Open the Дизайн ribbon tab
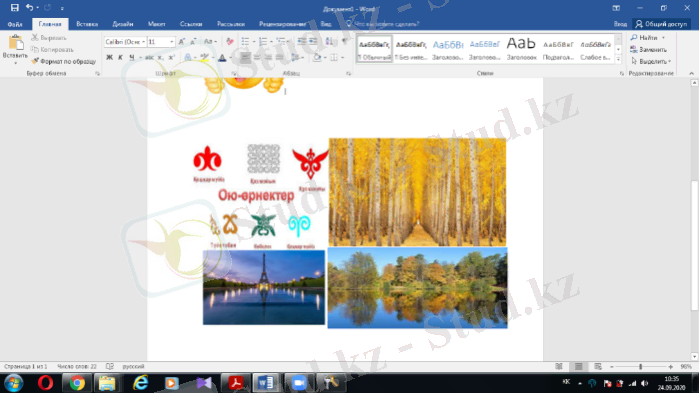The width and height of the screenshot is (699, 393). point(123,24)
